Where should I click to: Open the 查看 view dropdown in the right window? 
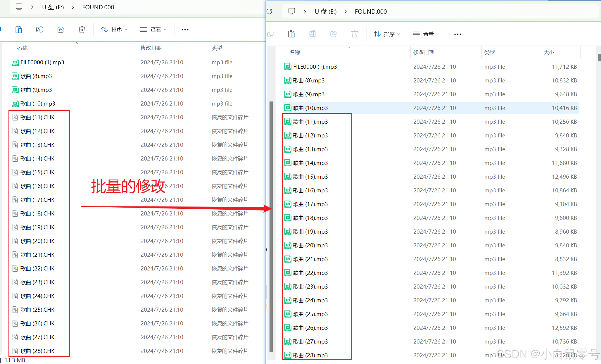[426, 34]
